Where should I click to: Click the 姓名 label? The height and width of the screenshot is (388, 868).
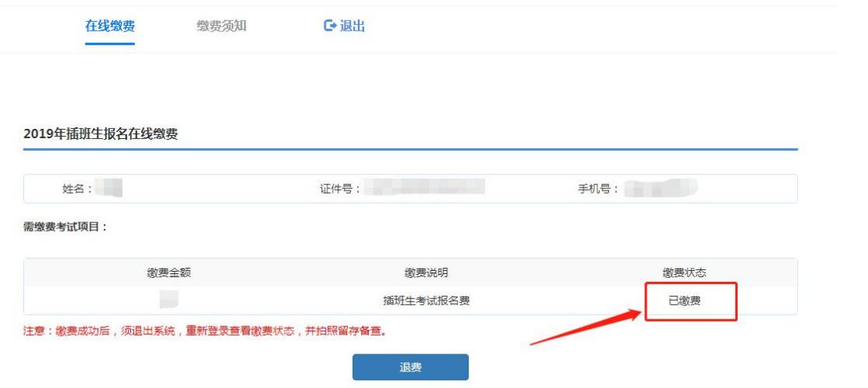pos(77,189)
